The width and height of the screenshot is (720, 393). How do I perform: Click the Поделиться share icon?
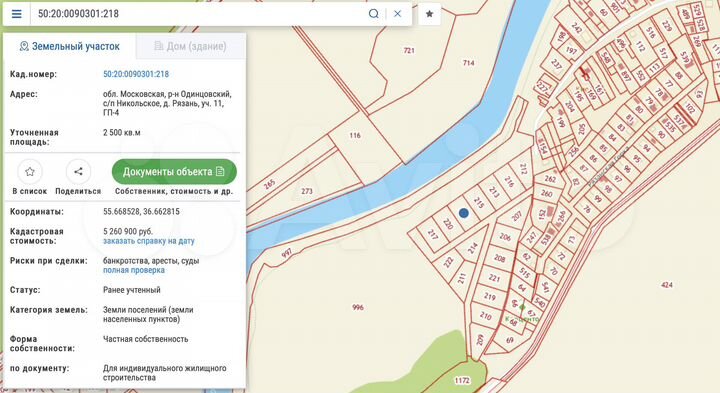pyautogui.click(x=78, y=172)
